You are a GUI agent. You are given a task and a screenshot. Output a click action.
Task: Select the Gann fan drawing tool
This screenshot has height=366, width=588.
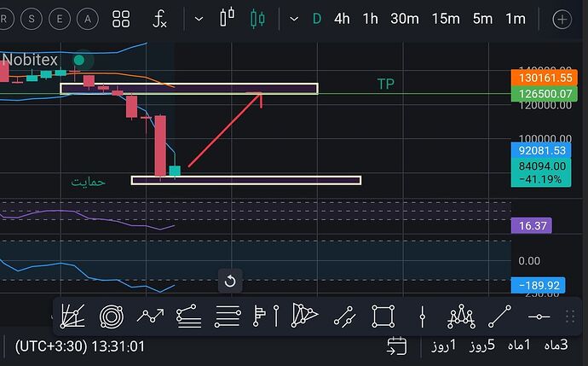(x=72, y=316)
